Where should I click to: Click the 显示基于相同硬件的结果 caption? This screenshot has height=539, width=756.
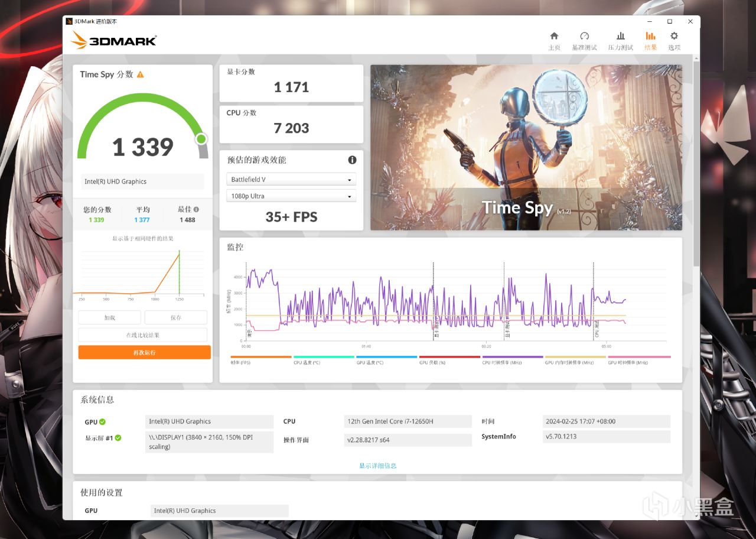[143, 239]
